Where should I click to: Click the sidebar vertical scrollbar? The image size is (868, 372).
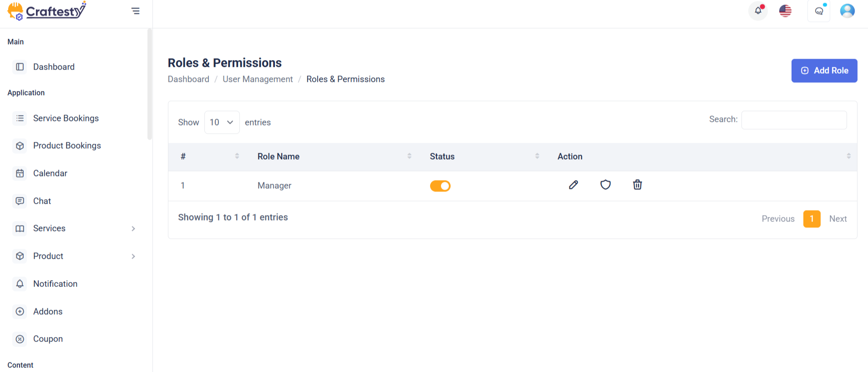click(x=149, y=84)
